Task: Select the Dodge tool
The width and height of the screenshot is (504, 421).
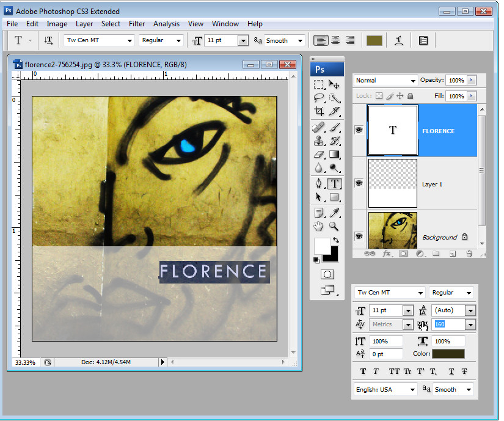Action: (334, 168)
